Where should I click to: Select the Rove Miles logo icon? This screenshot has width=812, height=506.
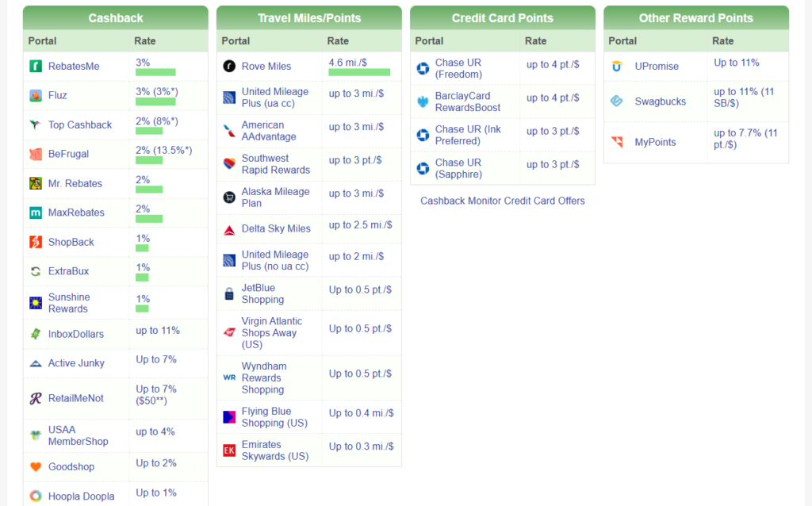pos(229,67)
